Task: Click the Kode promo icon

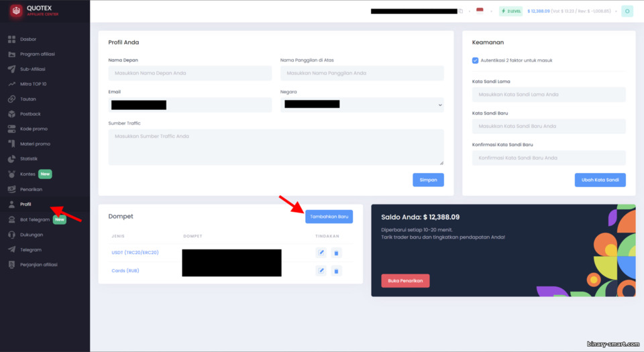Action: pyautogui.click(x=11, y=129)
